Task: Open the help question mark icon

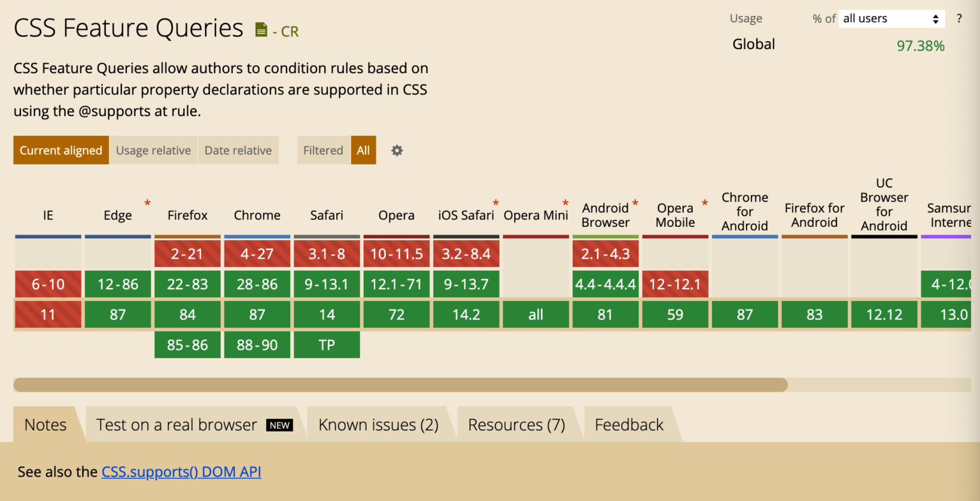Action: click(959, 18)
